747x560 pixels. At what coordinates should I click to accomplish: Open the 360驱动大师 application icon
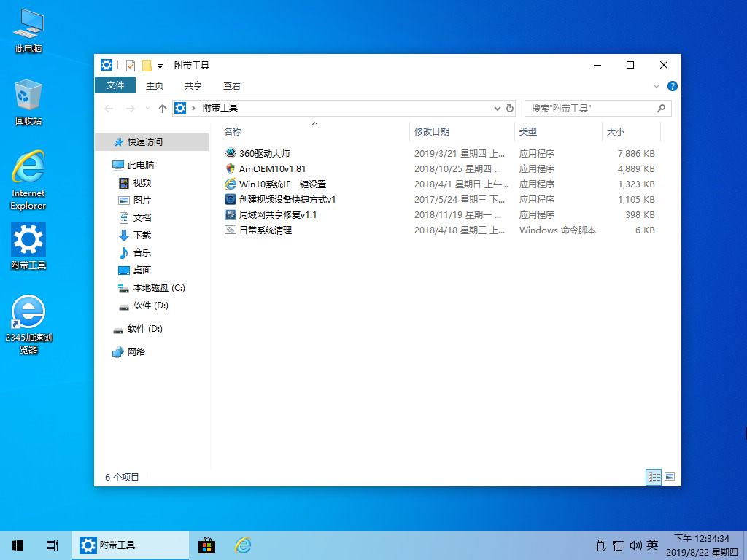pyautogui.click(x=231, y=153)
